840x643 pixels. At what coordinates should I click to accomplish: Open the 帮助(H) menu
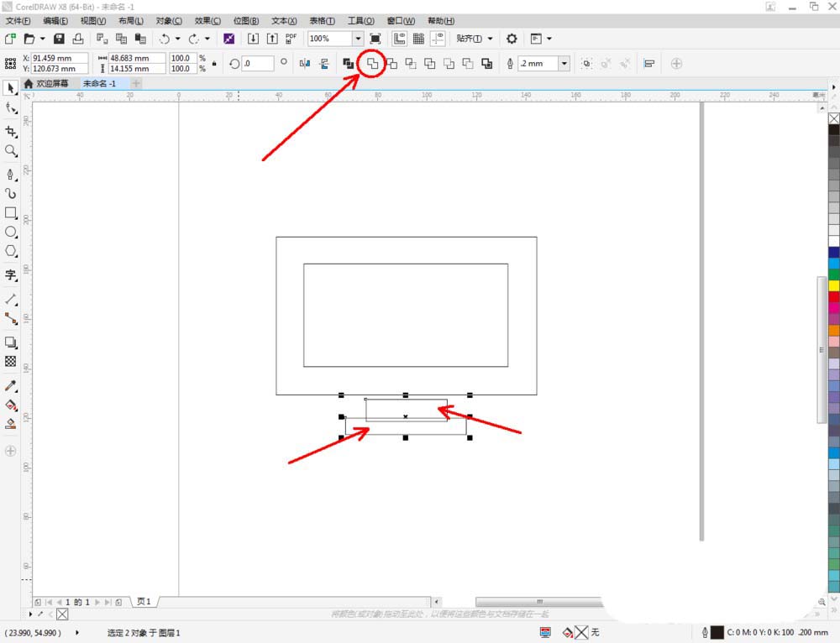441,21
